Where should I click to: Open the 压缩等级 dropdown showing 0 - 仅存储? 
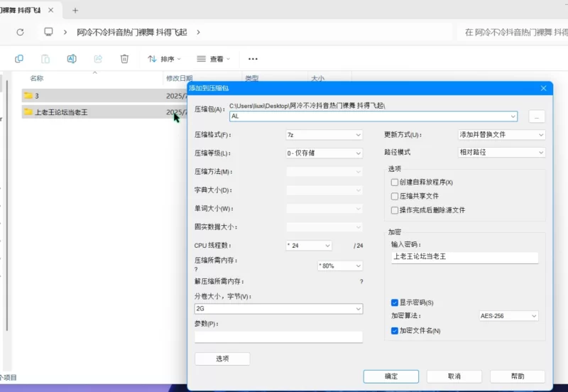tap(324, 153)
